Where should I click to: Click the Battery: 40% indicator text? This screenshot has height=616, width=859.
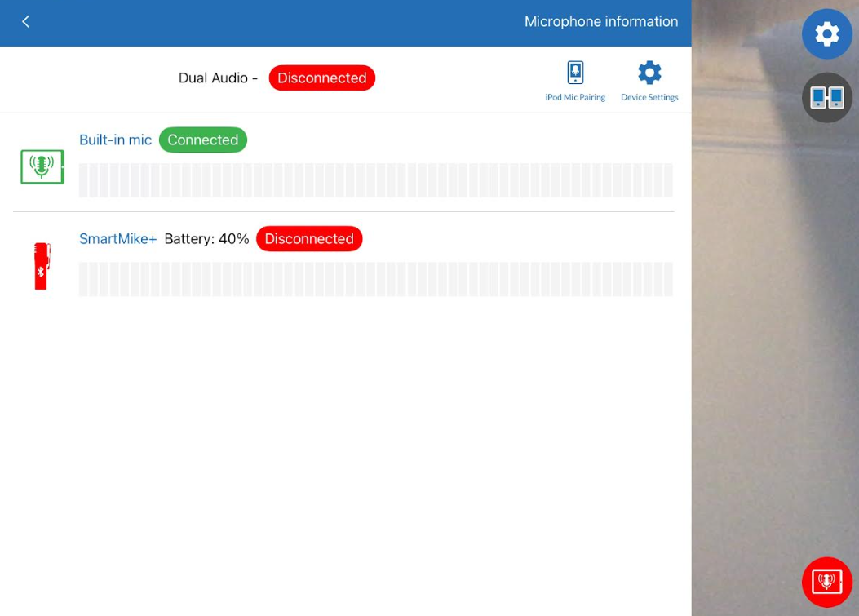[x=206, y=239]
